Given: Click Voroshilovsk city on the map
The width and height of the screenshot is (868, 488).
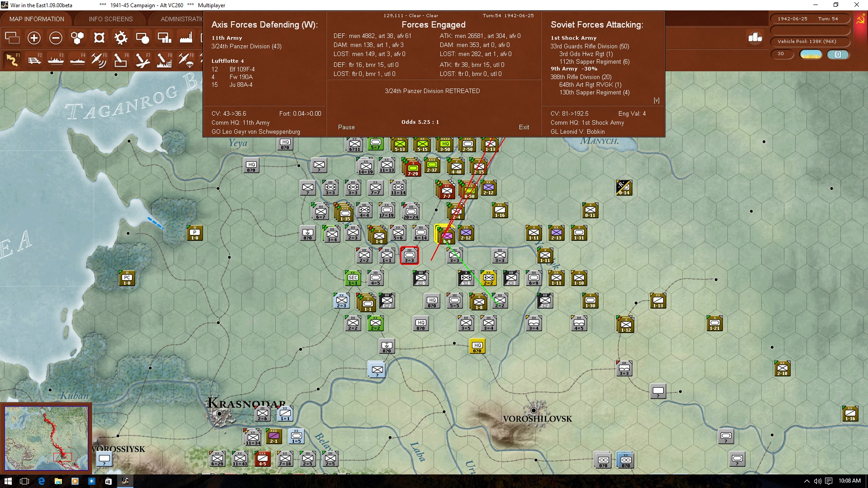Looking at the screenshot, I should tap(534, 410).
